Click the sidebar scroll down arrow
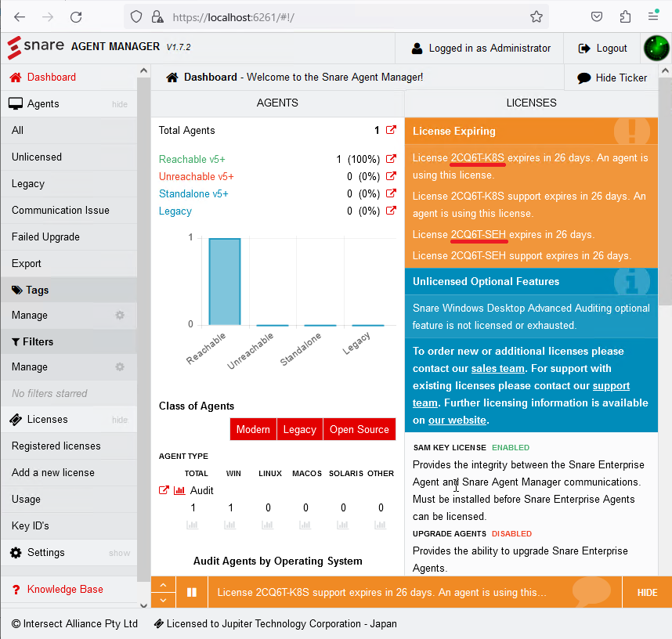The width and height of the screenshot is (672, 639). pos(143,605)
